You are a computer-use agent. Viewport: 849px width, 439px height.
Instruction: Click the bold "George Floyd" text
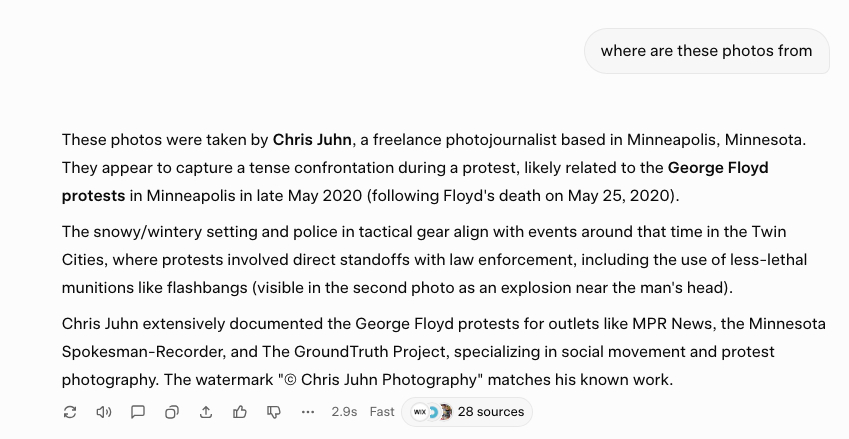point(718,167)
